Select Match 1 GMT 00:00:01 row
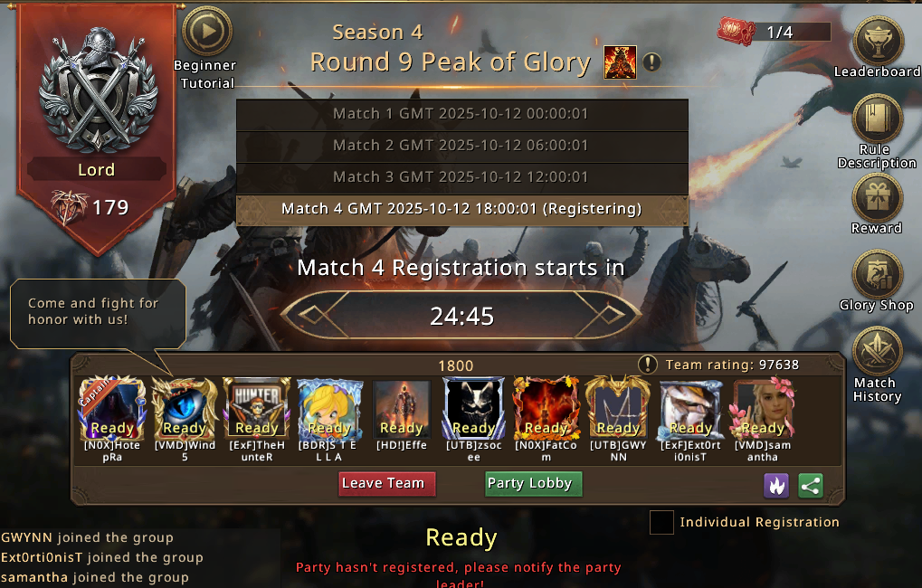922x588 pixels. 462,114
